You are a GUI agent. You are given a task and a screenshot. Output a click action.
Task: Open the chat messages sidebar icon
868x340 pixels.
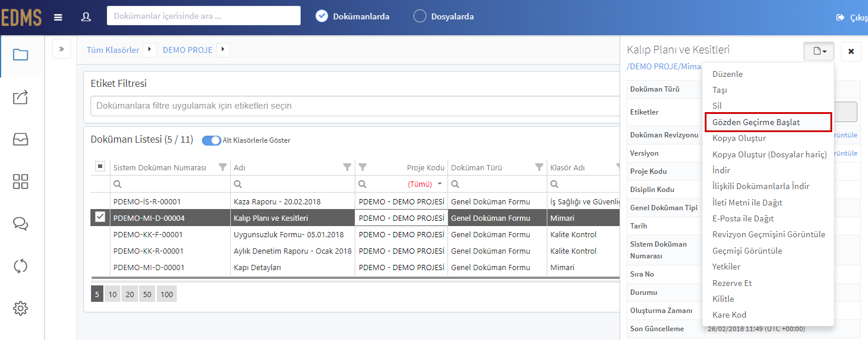coord(21,224)
